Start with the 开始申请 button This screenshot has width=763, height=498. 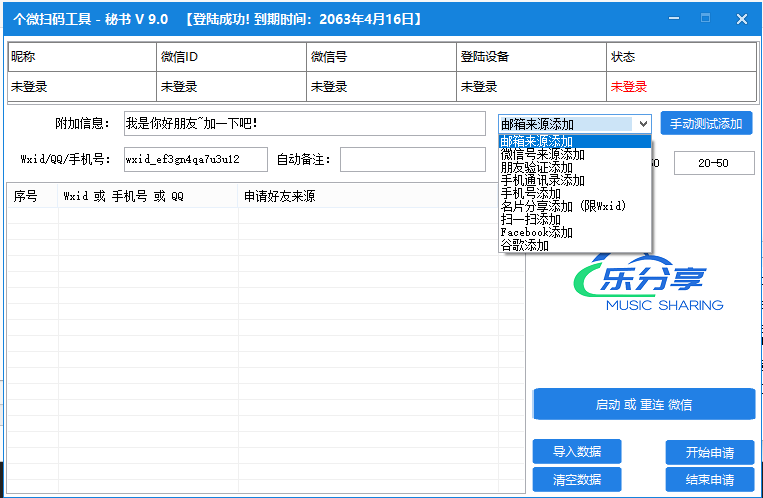(x=710, y=452)
